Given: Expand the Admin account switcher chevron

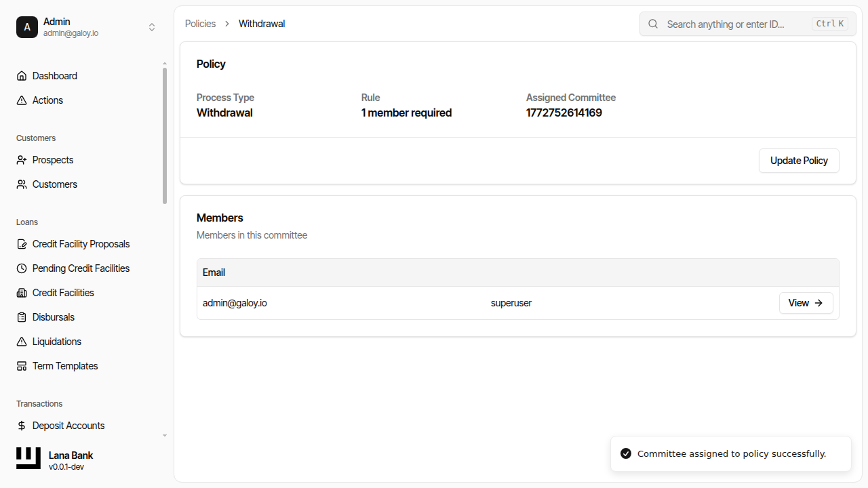Looking at the screenshot, I should click(x=152, y=27).
